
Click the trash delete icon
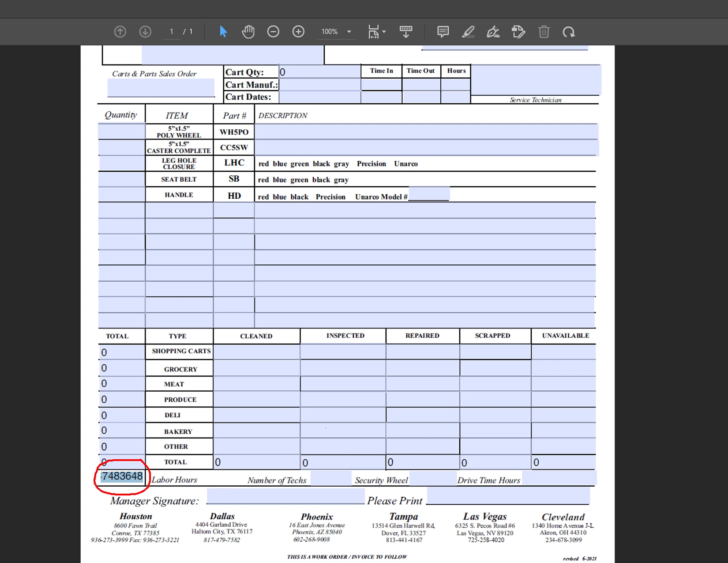544,32
